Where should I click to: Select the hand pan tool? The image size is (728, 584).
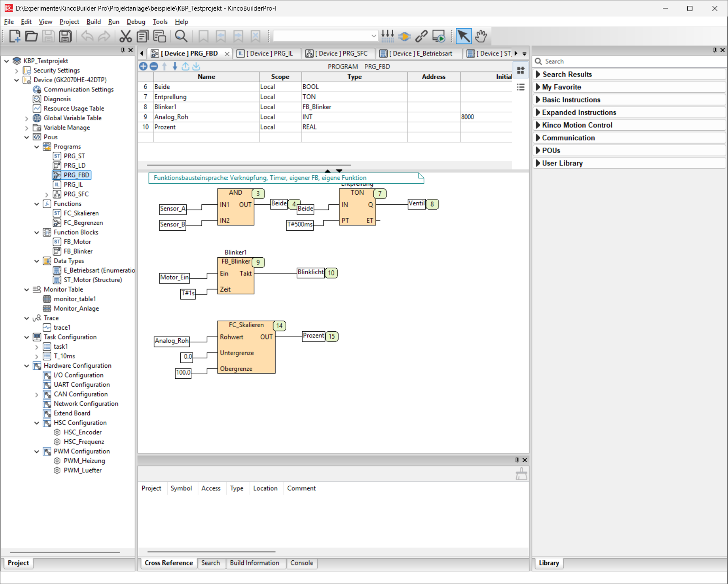tap(481, 36)
